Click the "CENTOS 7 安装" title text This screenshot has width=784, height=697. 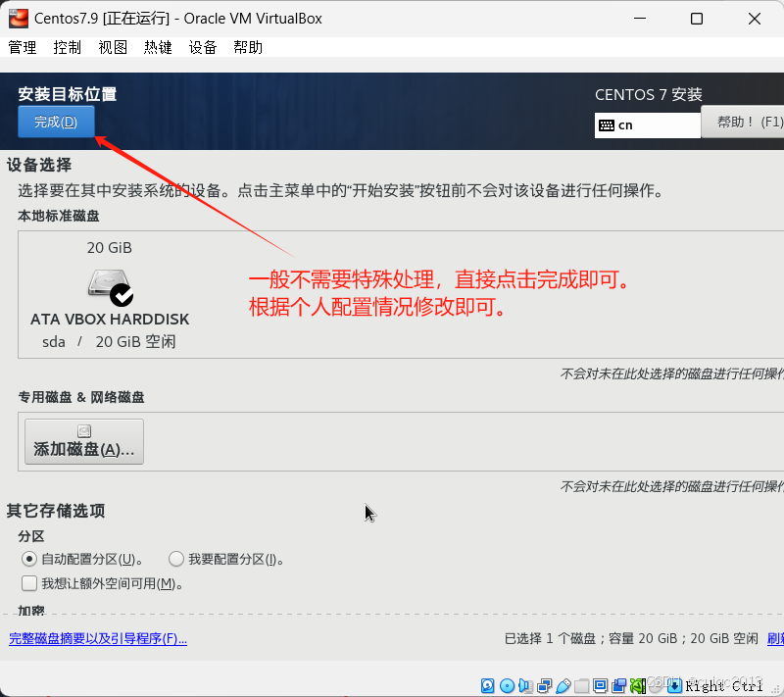pyautogui.click(x=649, y=94)
